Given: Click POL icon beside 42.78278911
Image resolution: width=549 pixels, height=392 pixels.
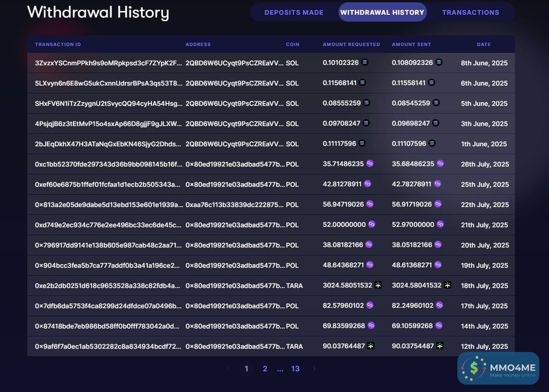Looking at the screenshot, I should (x=437, y=184).
